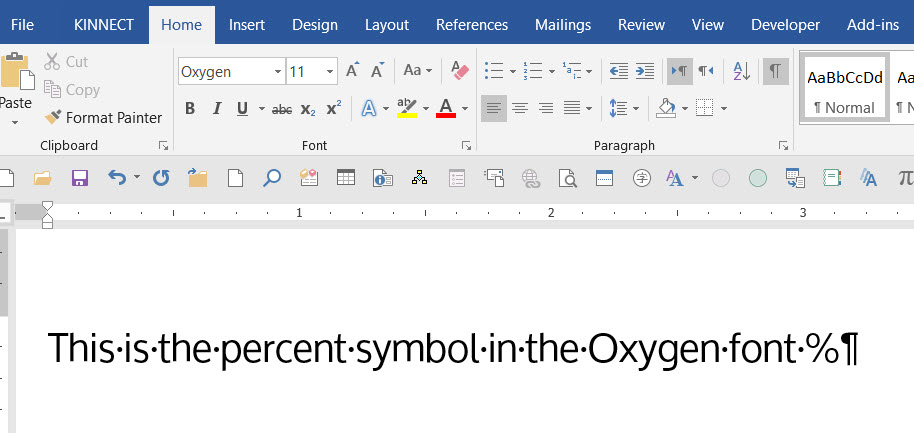Open highlight color dropdown arrow
The image size is (914, 433).
(426, 108)
